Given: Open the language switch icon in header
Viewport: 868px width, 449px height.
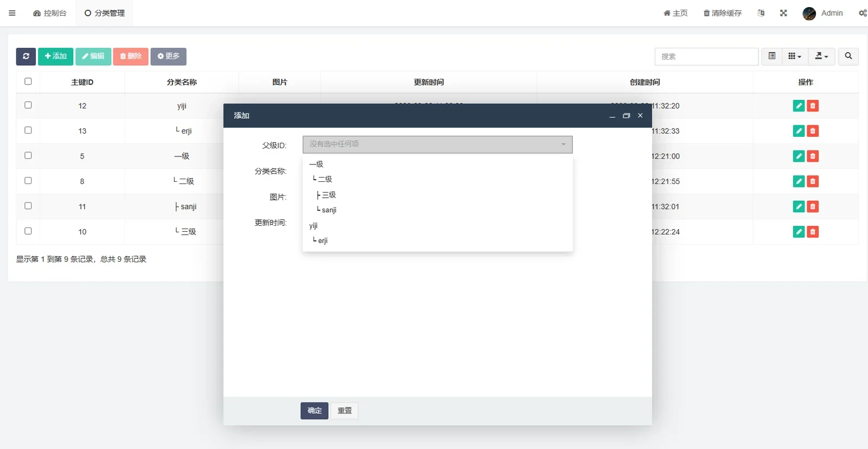Looking at the screenshot, I should coord(761,13).
